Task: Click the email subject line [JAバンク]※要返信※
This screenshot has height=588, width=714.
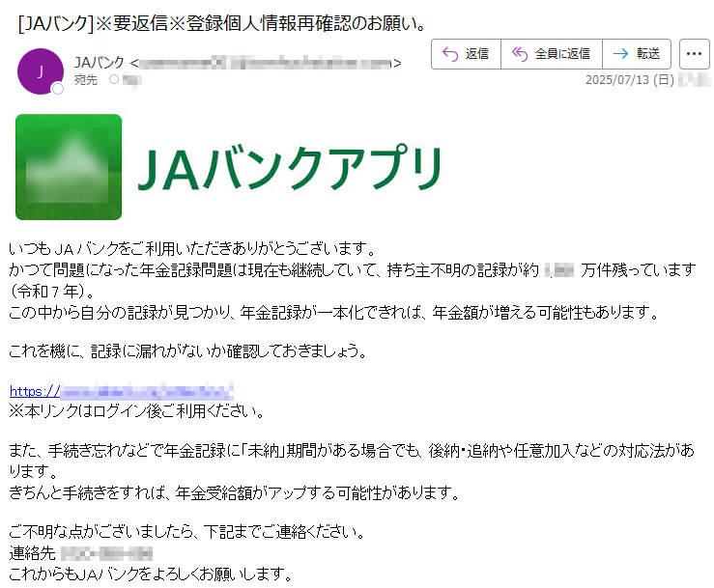Action: (221, 23)
